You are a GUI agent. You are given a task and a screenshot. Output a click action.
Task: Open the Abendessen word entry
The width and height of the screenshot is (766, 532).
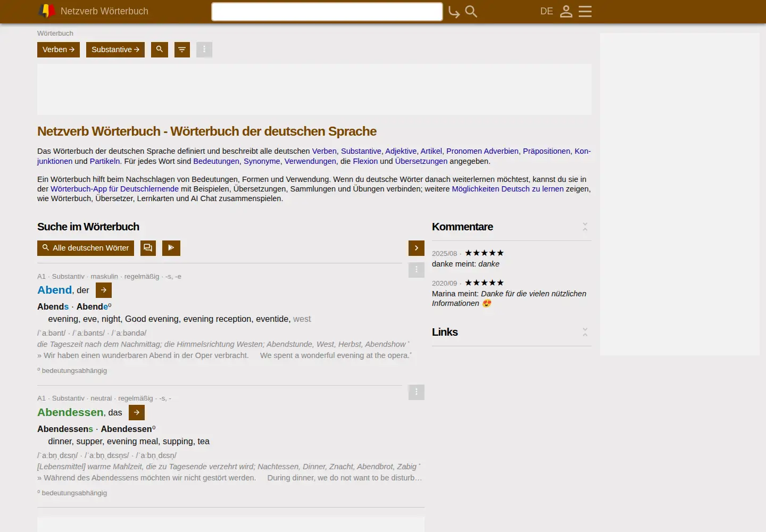[70, 412]
